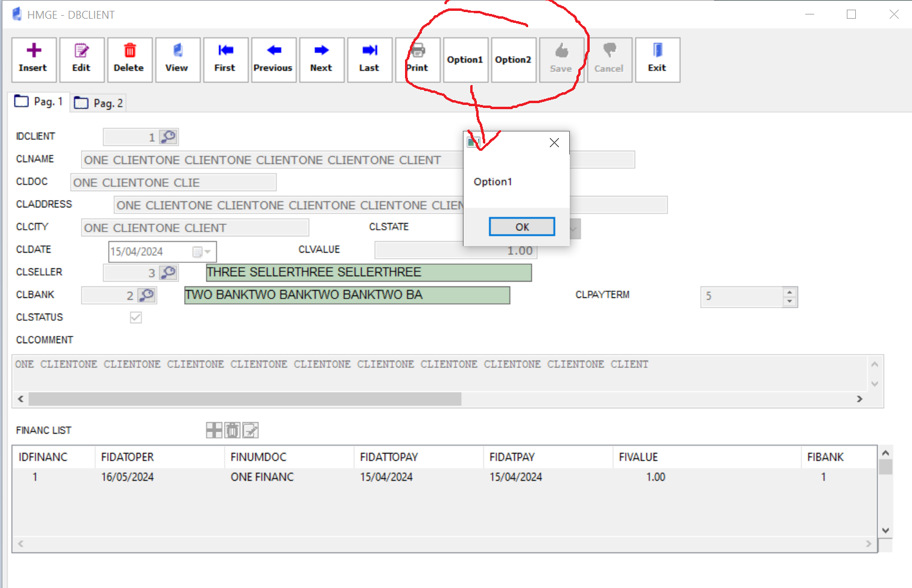The image size is (912, 588).
Task: Click the CLCOMMENT horizontal scrollbar right arrow
Action: 859,399
